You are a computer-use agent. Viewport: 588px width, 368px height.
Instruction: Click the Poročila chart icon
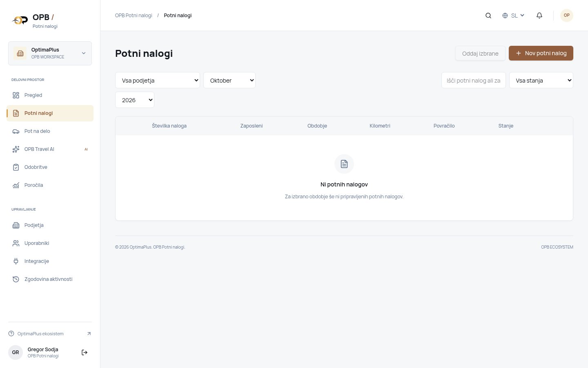coord(16,185)
